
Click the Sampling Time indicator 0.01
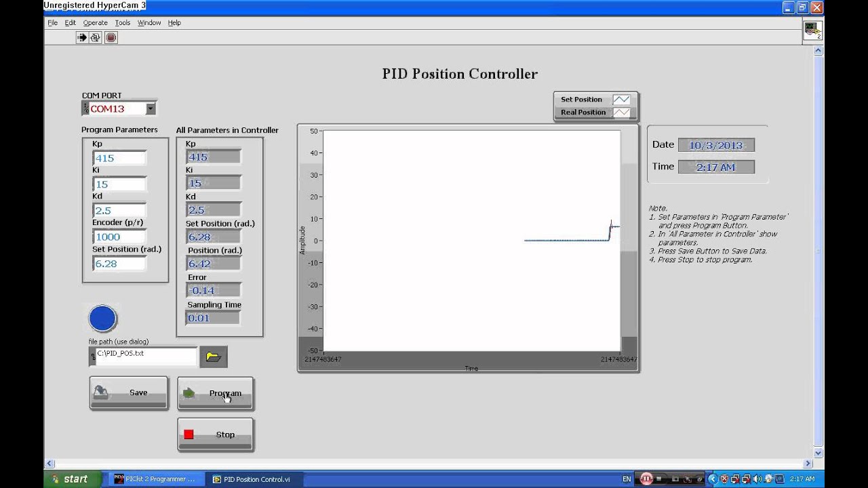[x=213, y=318]
